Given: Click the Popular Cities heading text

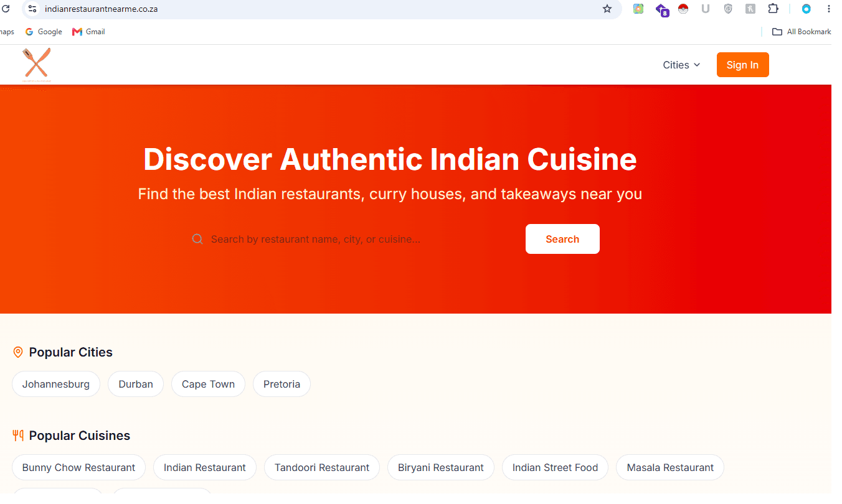Looking at the screenshot, I should pos(70,352).
